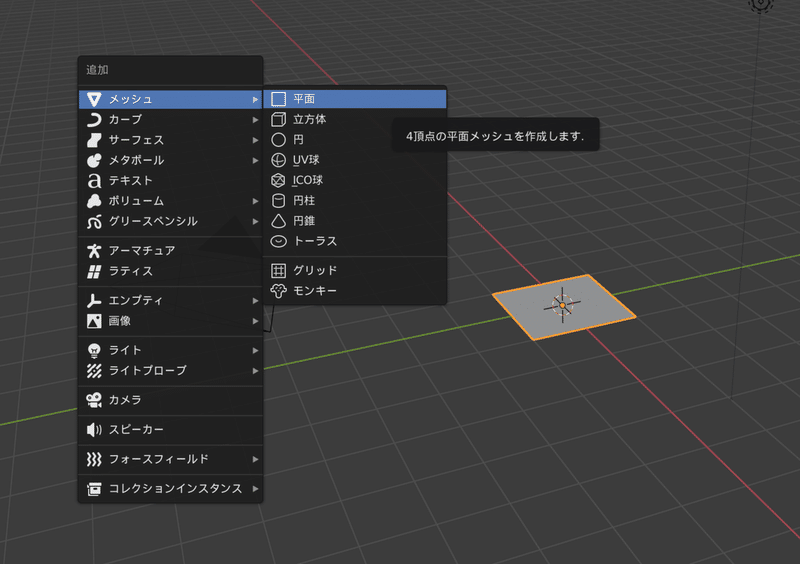Choose モンキー from the mesh submenu
The height and width of the screenshot is (564, 800).
pyautogui.click(x=355, y=291)
